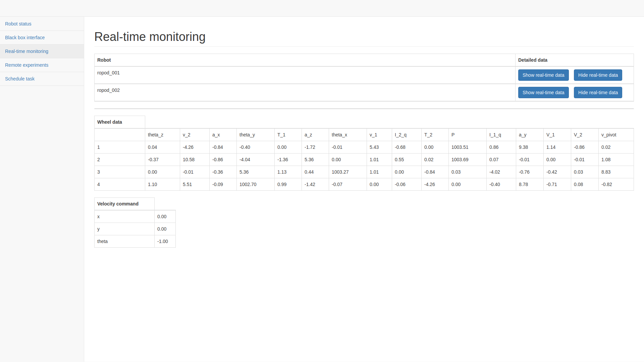Click the theta_z column header
Screen dimensions: 644x362
coord(156,135)
